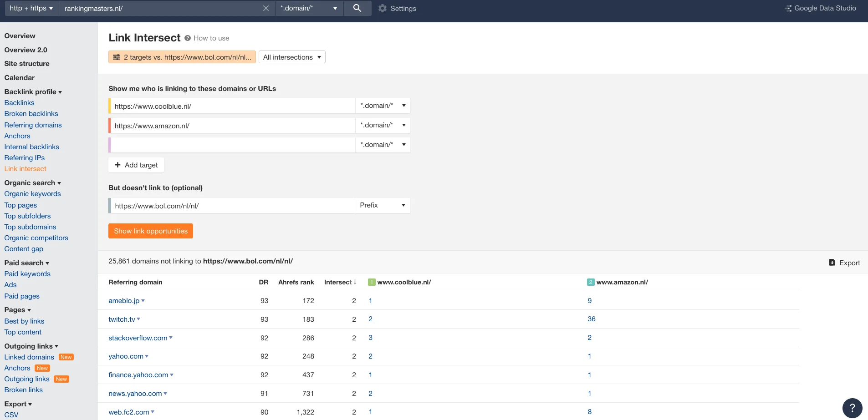Viewport: 868px width, 420px height.
Task: Expand ameblo.jp domain dropdown arrow
Action: point(143,301)
